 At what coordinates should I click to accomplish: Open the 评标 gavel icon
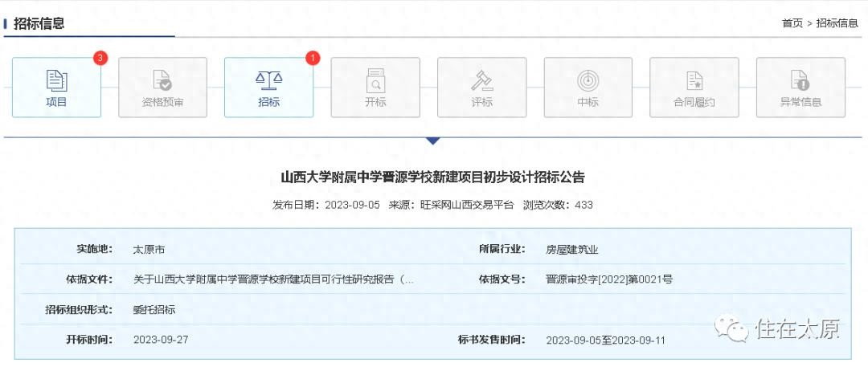481,80
